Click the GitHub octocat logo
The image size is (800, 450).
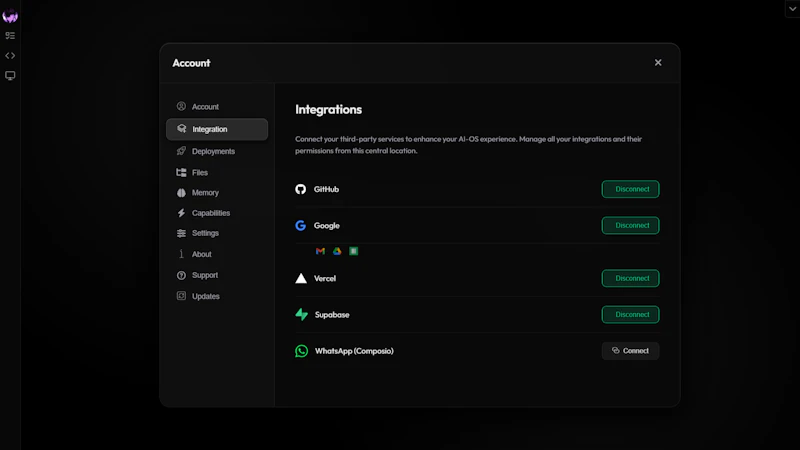click(301, 189)
